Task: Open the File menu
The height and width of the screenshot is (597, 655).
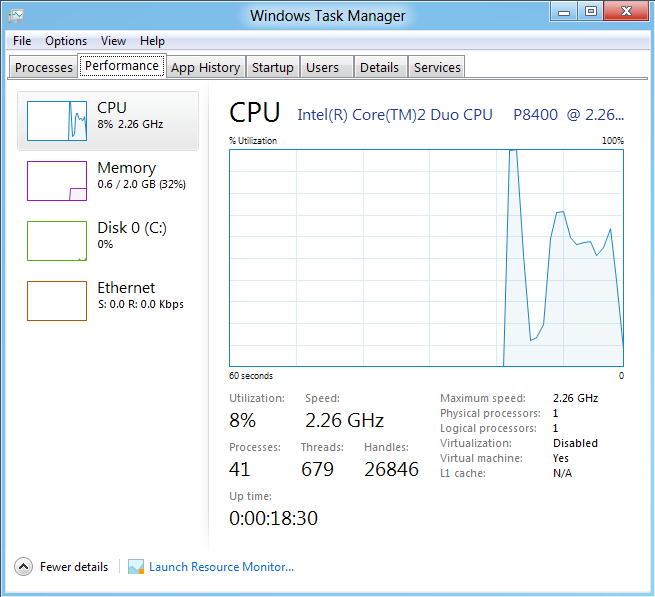Action: point(22,41)
